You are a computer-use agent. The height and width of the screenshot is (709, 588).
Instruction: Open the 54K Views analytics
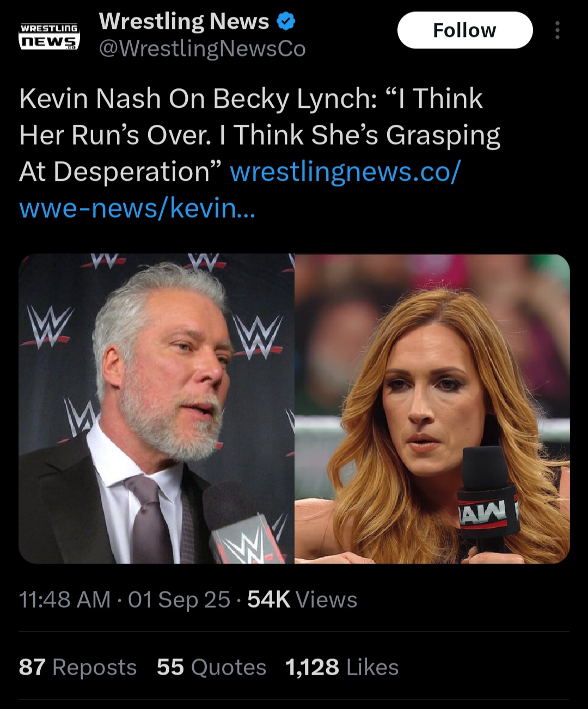click(x=302, y=600)
